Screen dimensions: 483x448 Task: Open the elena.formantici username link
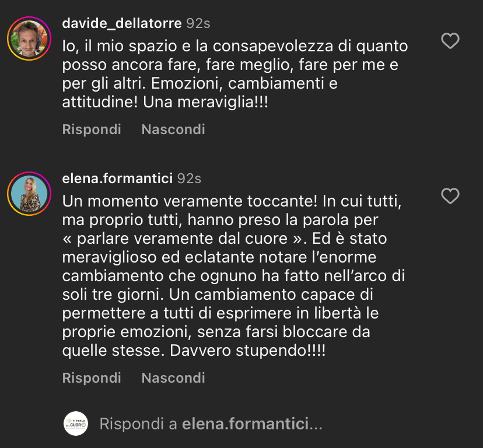coord(117,178)
